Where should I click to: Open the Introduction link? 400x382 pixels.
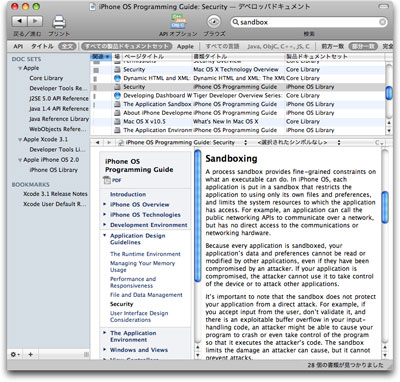point(128,194)
